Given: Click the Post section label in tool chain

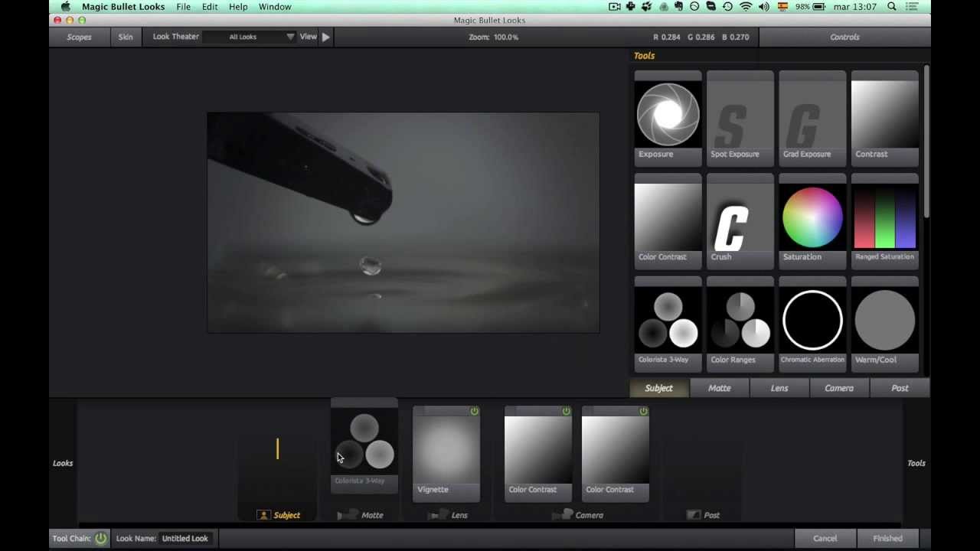Looking at the screenshot, I should tap(703, 515).
